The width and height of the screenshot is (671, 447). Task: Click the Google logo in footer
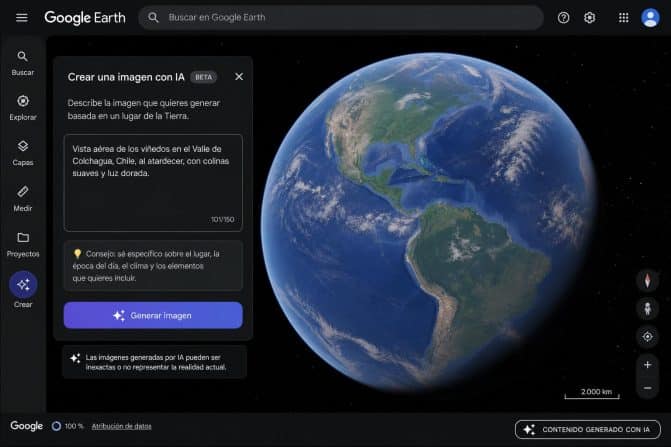click(27, 426)
